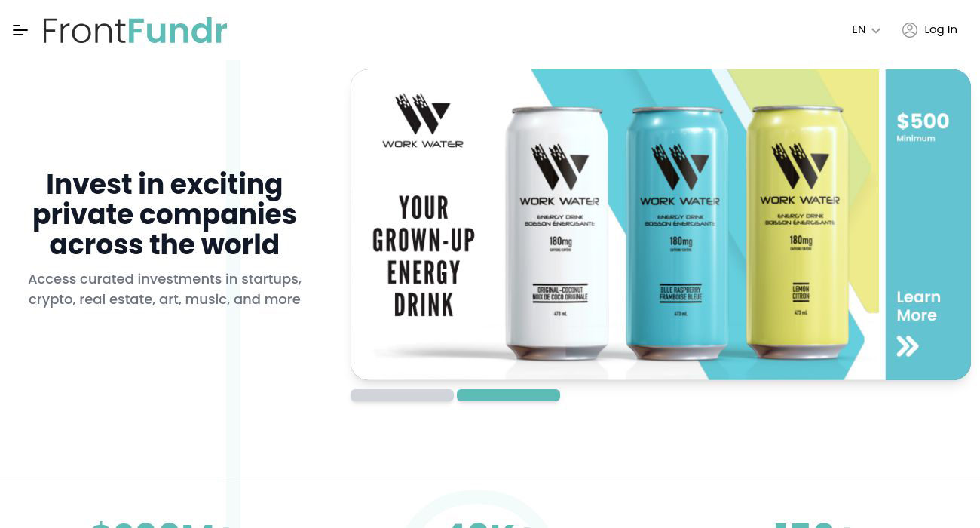Click the double chevron arrow under Learn More

pos(908,346)
